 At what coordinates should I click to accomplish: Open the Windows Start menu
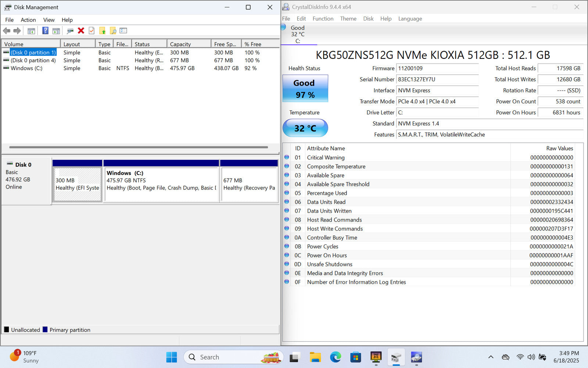coord(172,357)
